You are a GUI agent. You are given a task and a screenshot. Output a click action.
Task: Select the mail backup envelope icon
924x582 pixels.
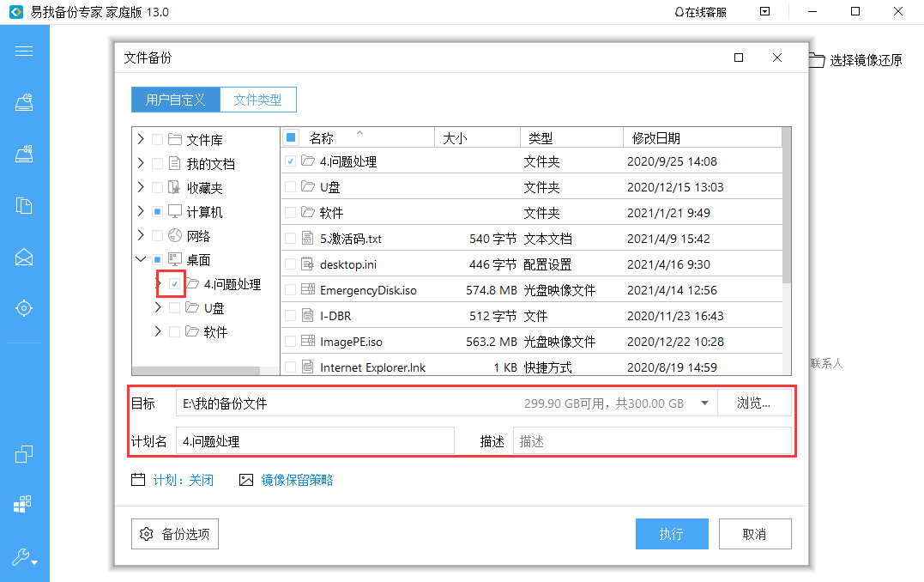[24, 257]
